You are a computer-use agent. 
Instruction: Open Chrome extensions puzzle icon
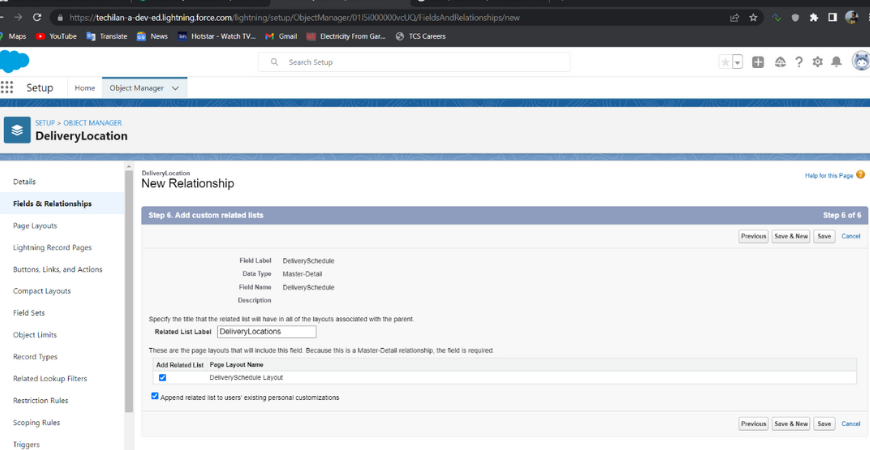pos(814,17)
